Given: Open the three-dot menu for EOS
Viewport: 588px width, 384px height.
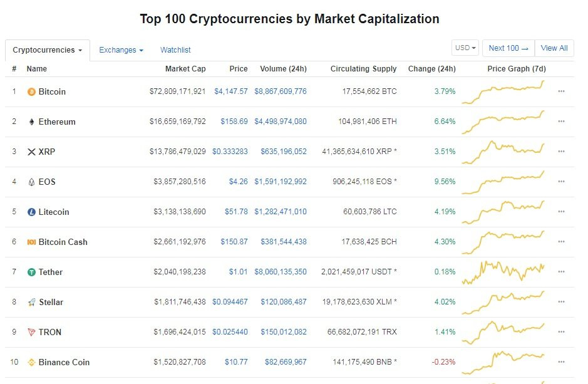Looking at the screenshot, I should click(x=561, y=182).
